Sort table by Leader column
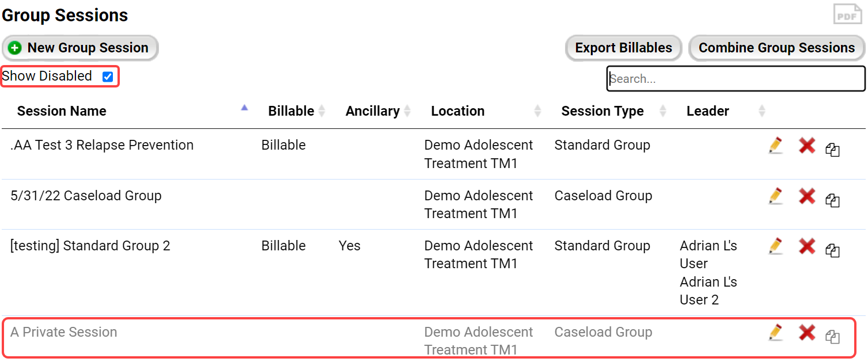 [708, 111]
